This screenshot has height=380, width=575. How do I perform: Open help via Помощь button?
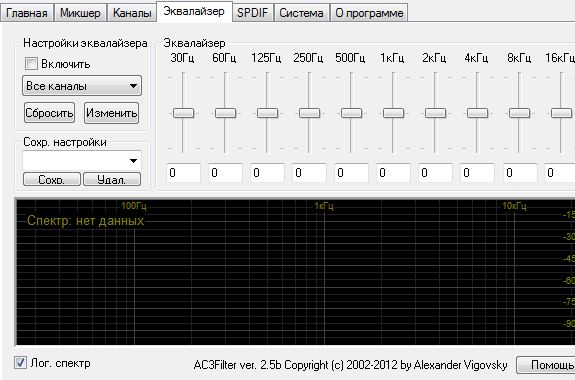(546, 365)
